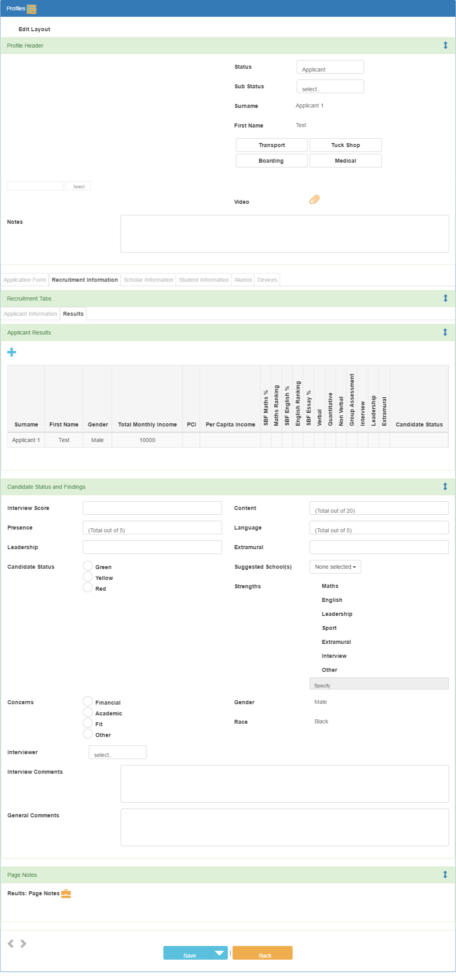Open the Save button dropdown arrow
The height and width of the screenshot is (980, 456).
(219, 953)
